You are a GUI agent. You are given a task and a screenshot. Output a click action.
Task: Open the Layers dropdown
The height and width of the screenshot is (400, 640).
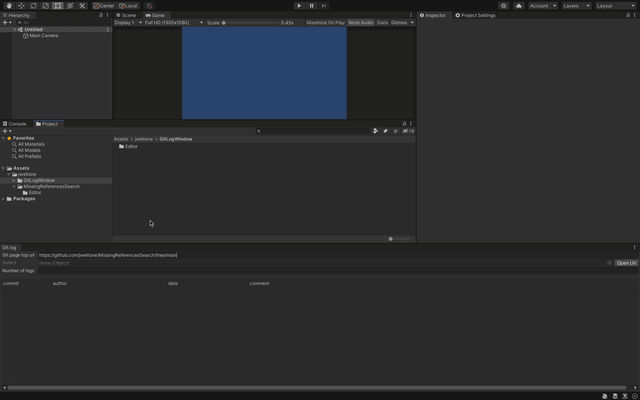(577, 6)
